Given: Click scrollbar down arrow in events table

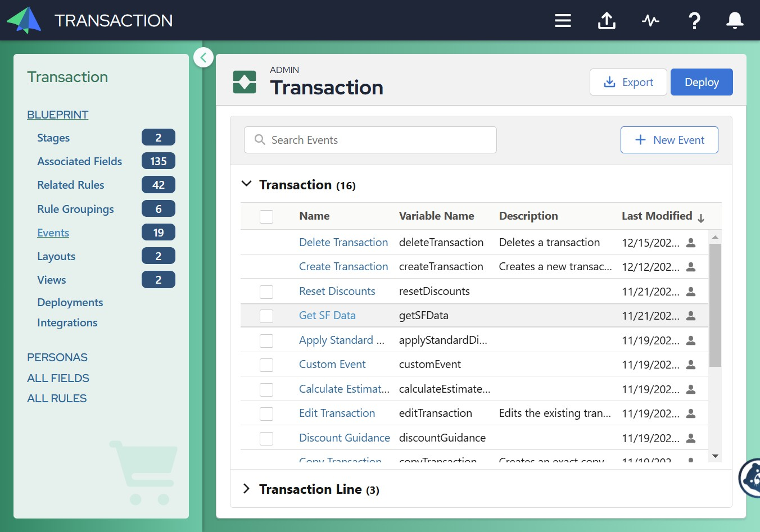Looking at the screenshot, I should click(x=715, y=456).
